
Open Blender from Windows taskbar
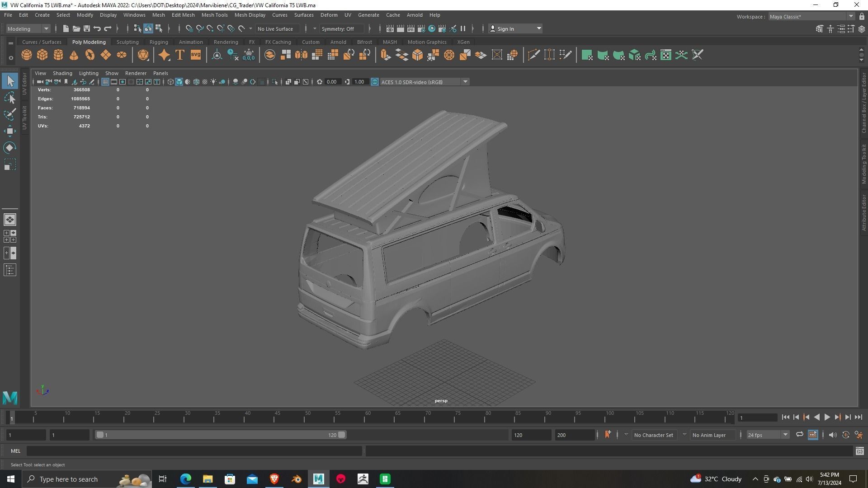pyautogui.click(x=297, y=479)
